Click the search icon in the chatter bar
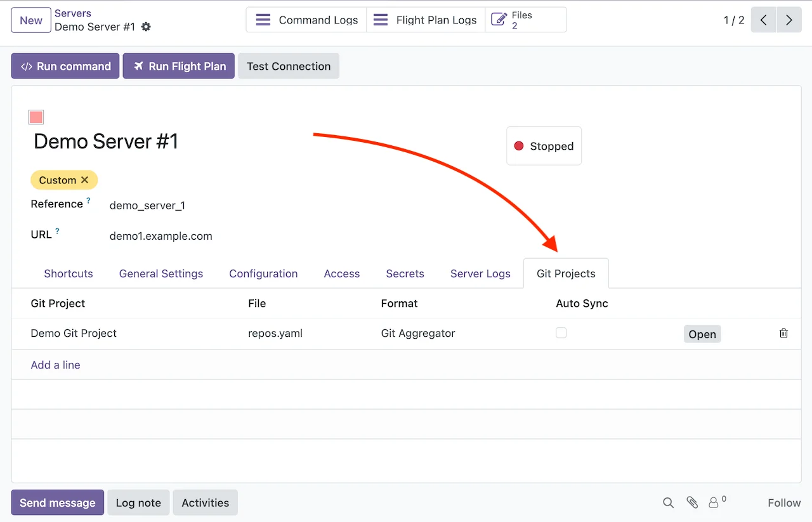Screen dimensions: 812x522 point(668,503)
